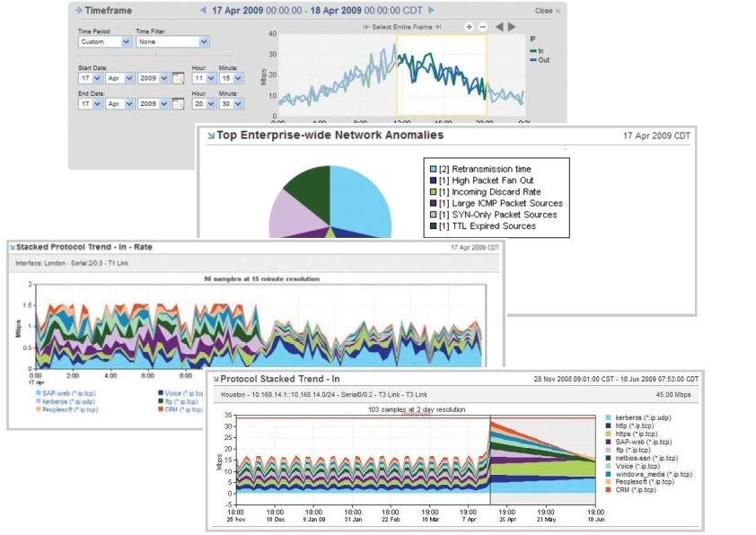The height and width of the screenshot is (535, 756).
Task: Click ftp legend in Stacked Protocol Trend Rate
Action: point(179,401)
